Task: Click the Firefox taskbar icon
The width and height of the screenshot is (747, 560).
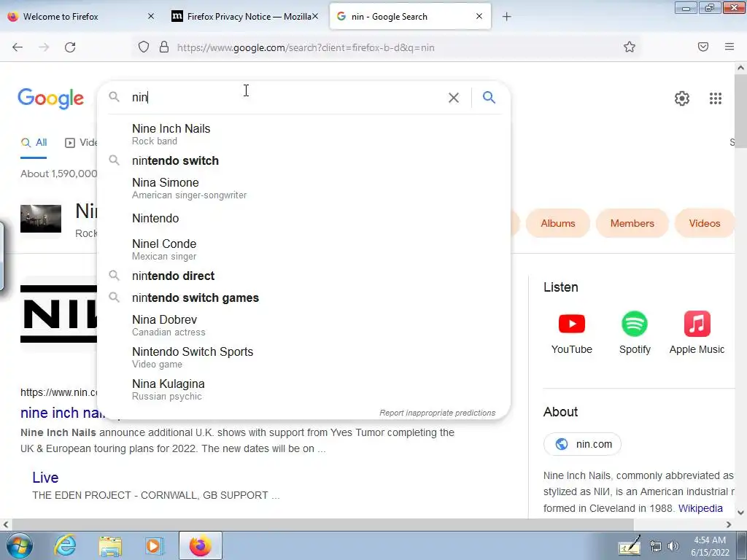Action: pyautogui.click(x=201, y=545)
